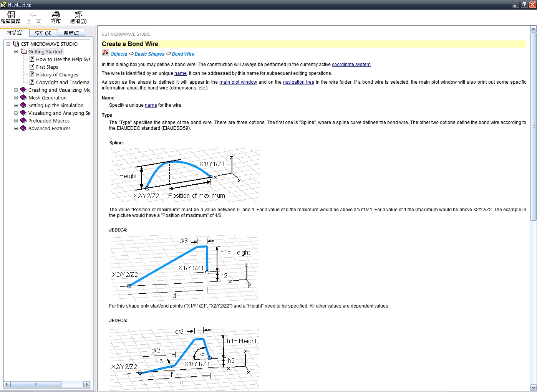The image size is (537, 392).
Task: Collapse the Getting Started tree node
Action: coord(16,52)
